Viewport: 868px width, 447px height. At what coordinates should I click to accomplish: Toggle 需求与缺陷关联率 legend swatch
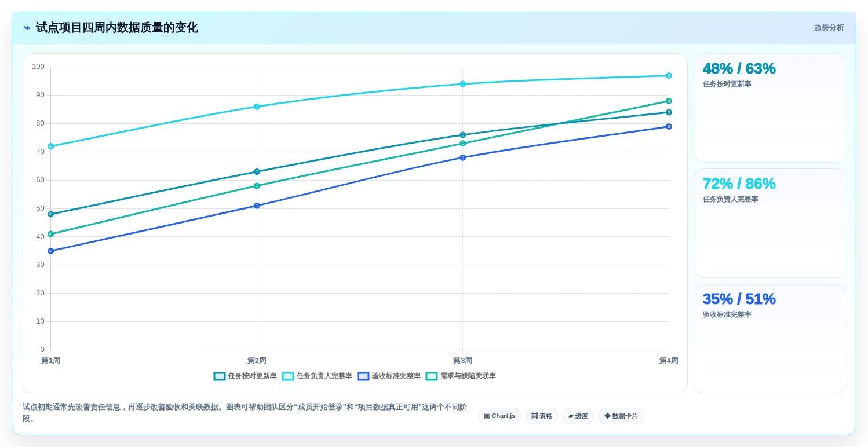[432, 376]
